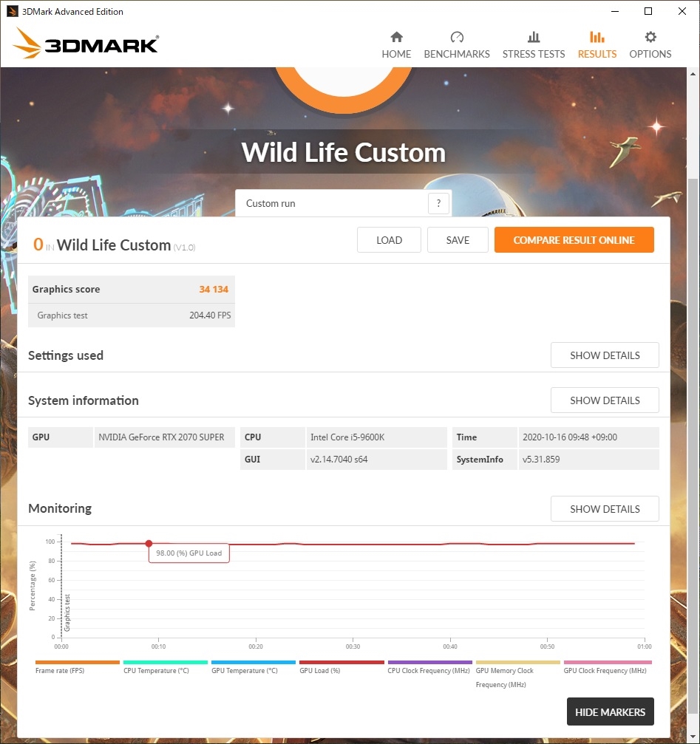Select the RESULTS tab label

point(597,54)
